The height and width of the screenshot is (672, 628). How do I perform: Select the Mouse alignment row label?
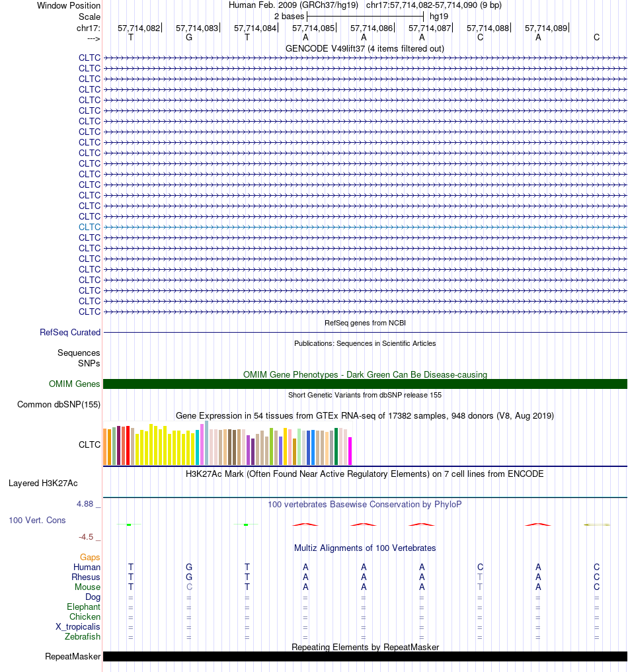[87, 587]
